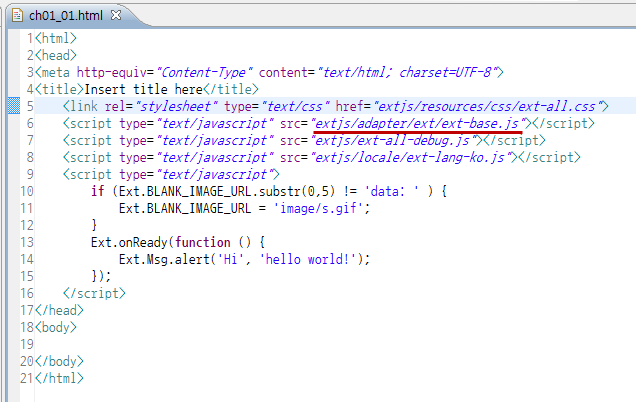Click line number 19 in the gutter

click(27, 344)
